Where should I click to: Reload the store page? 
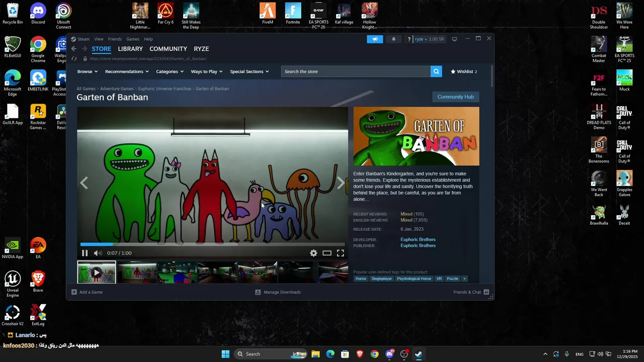coord(74,58)
